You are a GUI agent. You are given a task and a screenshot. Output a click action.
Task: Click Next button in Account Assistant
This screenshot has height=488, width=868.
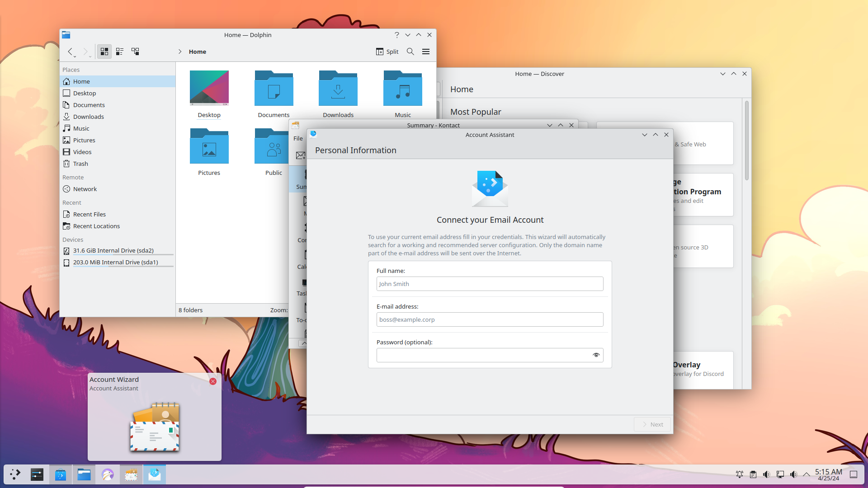[x=652, y=424]
